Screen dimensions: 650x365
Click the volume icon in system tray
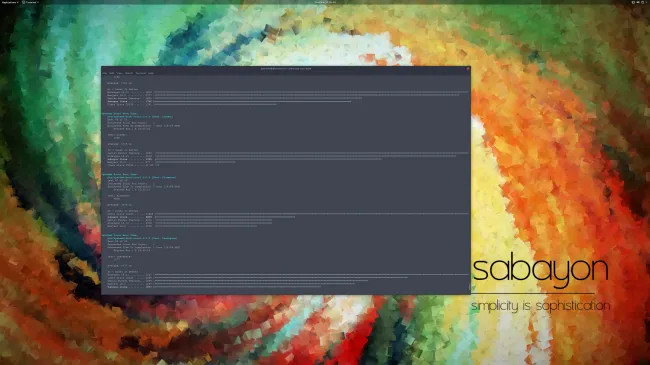[638, 2]
